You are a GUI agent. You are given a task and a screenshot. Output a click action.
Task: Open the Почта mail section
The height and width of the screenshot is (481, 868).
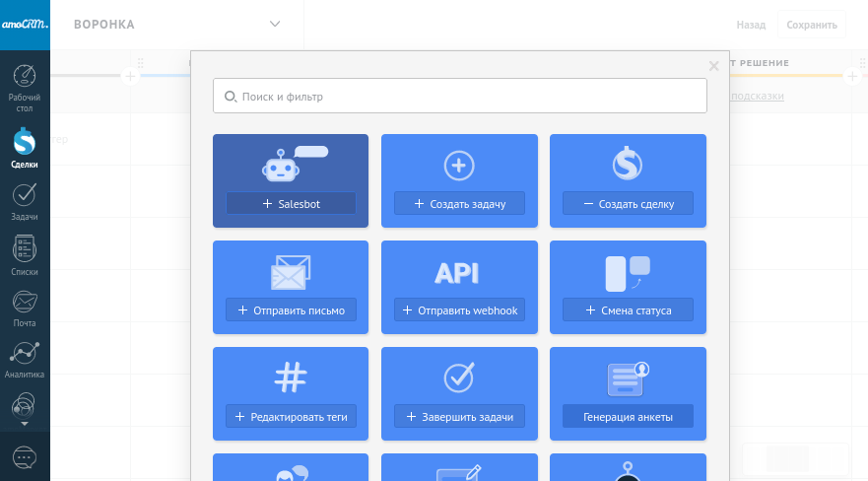tap(25, 307)
